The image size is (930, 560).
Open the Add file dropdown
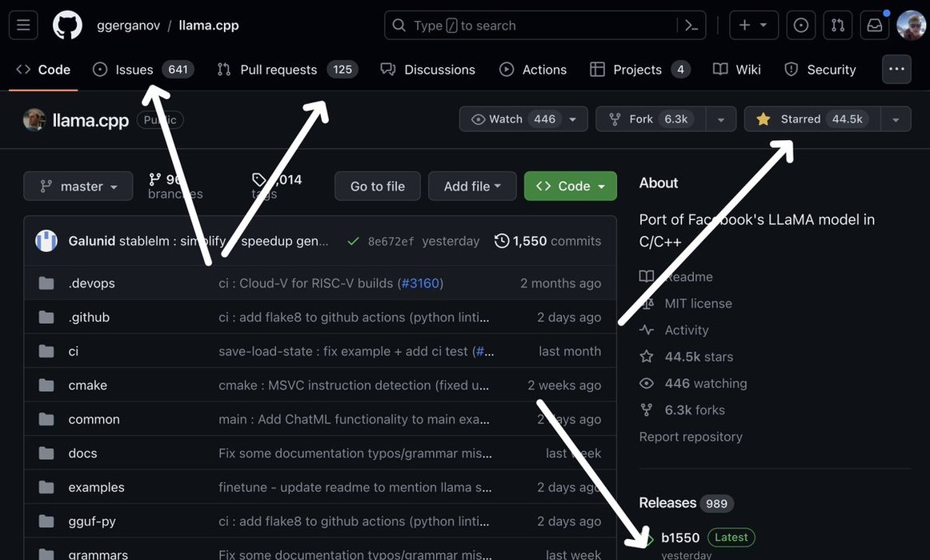click(x=472, y=186)
